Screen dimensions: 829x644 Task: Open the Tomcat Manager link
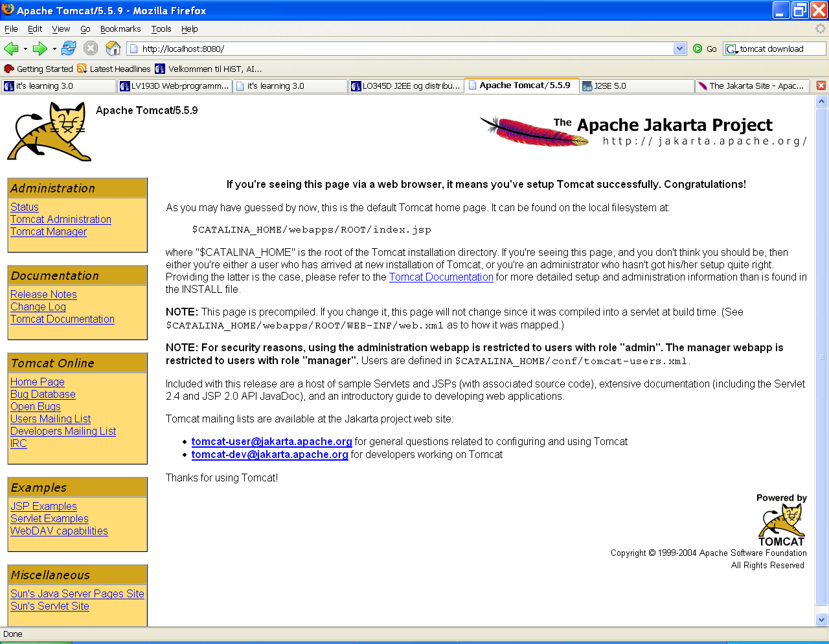coord(49,231)
